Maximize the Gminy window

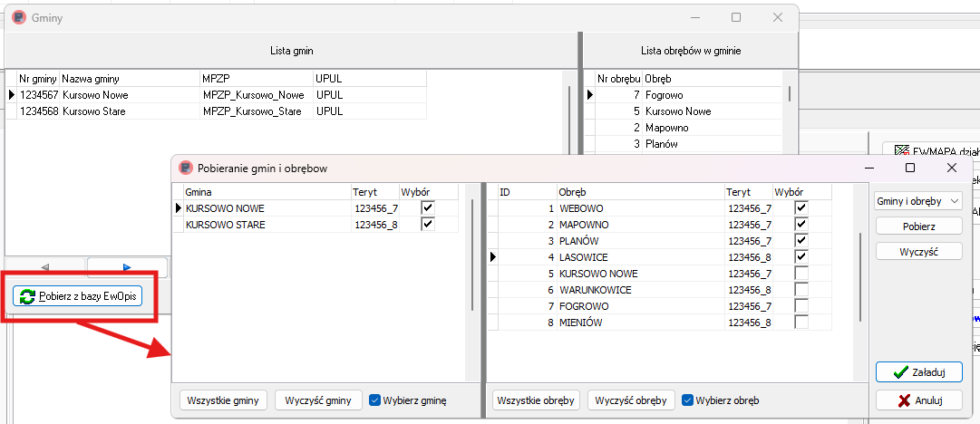[x=736, y=17]
